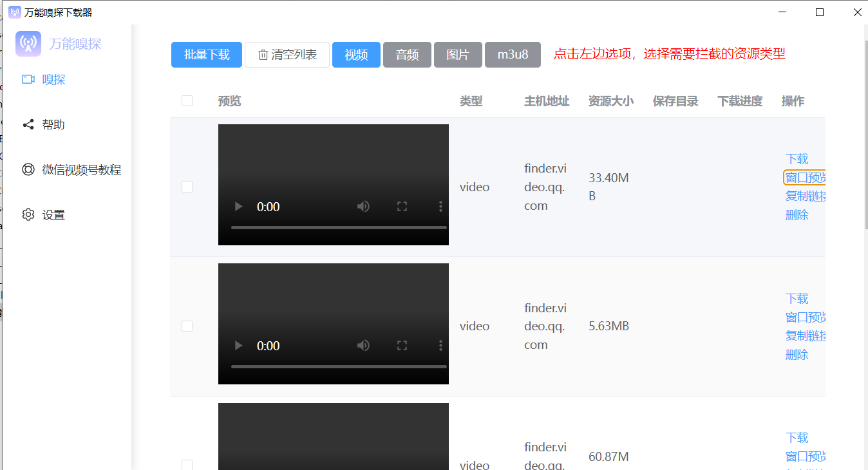The height and width of the screenshot is (470, 868).
Task: Toggle the m3u8 resource type filter
Action: click(513, 55)
